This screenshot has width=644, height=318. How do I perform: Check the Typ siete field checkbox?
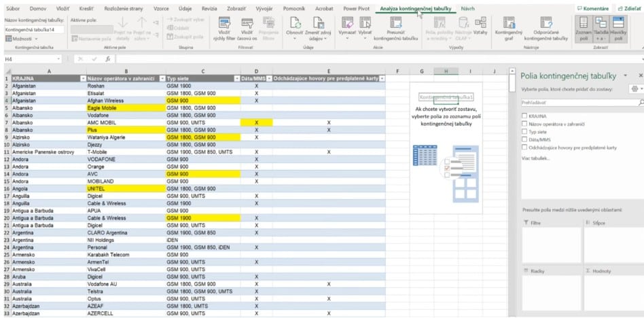(x=524, y=131)
